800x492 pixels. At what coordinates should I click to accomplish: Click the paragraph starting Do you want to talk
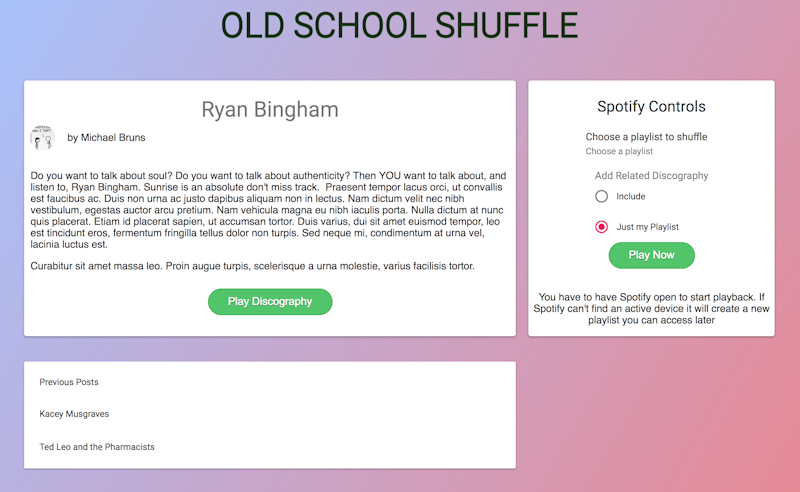click(269, 210)
